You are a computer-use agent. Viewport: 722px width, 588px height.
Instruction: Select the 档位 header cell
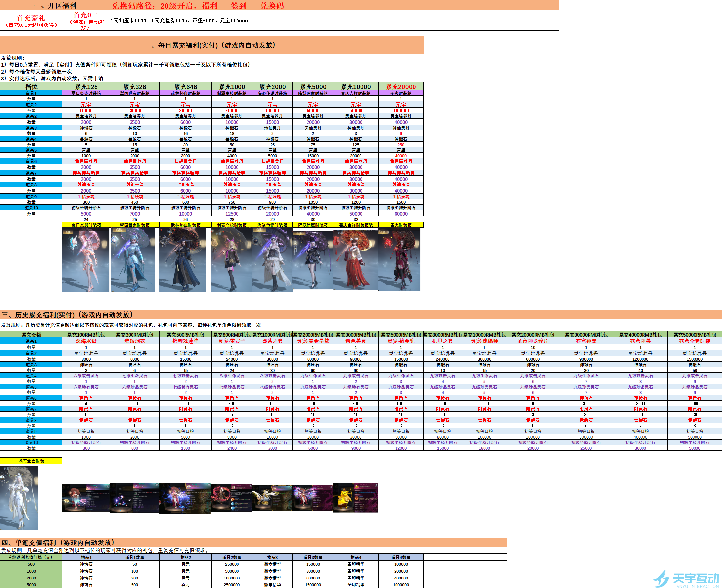point(32,86)
